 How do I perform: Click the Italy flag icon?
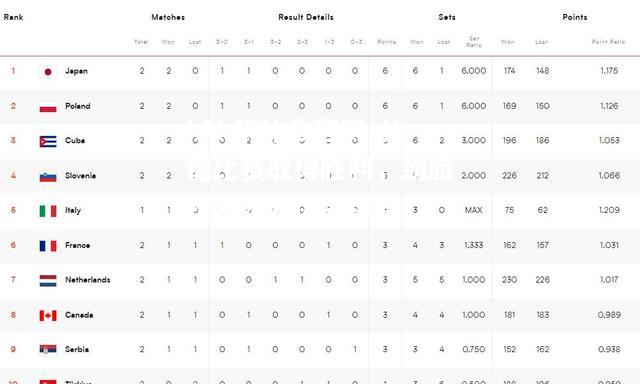[x=48, y=211]
